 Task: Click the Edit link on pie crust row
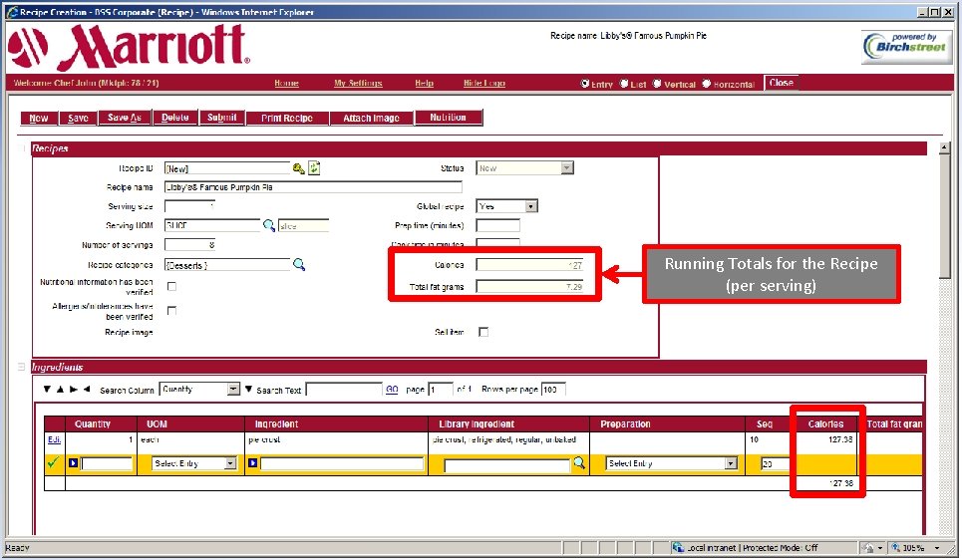[x=54, y=439]
